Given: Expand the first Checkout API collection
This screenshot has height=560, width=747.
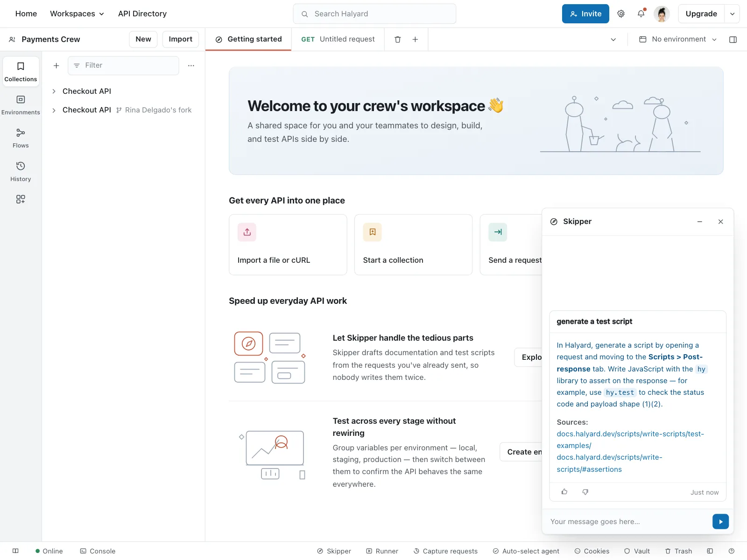Looking at the screenshot, I should (54, 91).
